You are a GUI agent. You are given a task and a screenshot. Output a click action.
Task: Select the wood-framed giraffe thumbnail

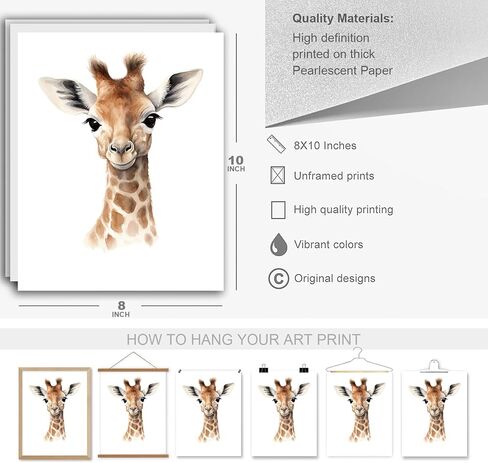[55, 413]
